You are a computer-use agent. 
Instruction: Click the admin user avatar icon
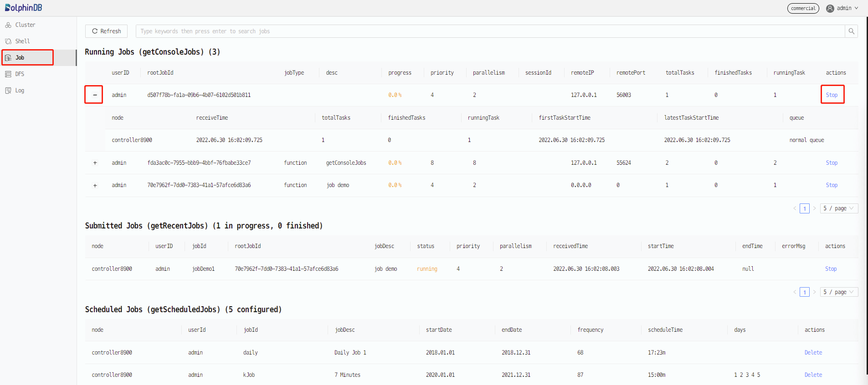830,8
